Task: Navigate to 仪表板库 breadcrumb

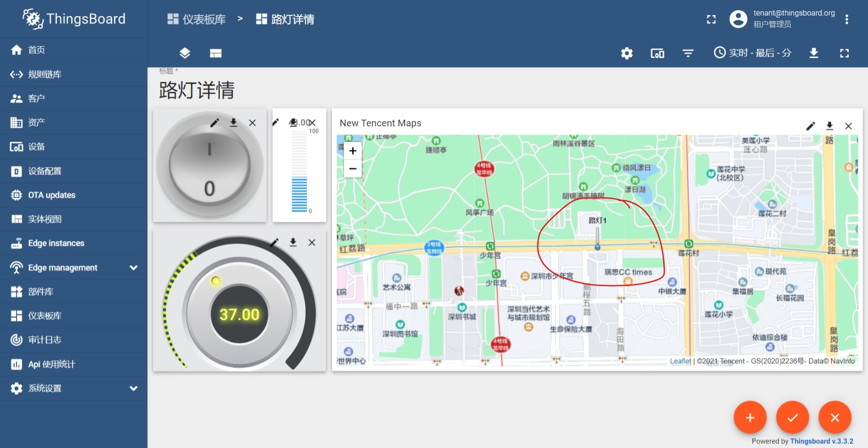Action: click(x=197, y=19)
